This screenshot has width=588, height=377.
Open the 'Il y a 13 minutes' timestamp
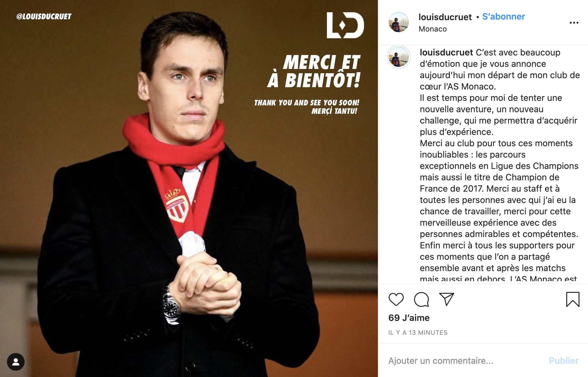pos(418,333)
